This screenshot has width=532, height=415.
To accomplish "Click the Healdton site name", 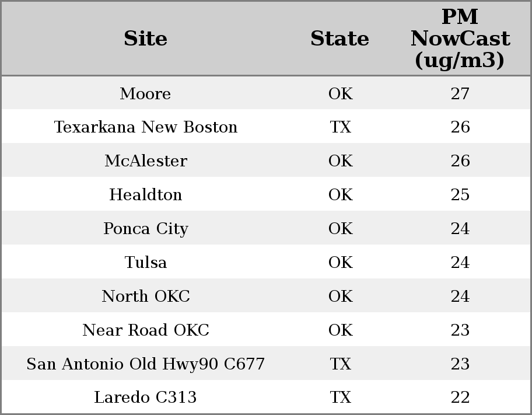I will (x=145, y=195).
